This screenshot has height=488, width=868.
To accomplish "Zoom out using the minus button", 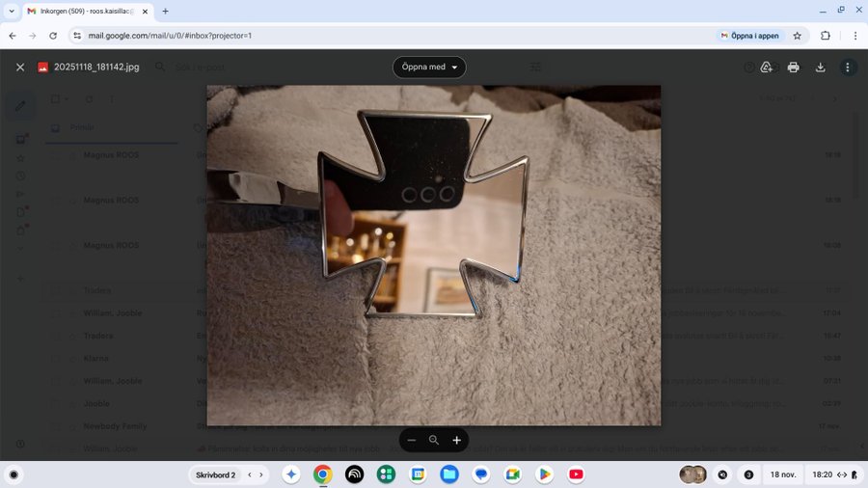I will click(x=412, y=440).
